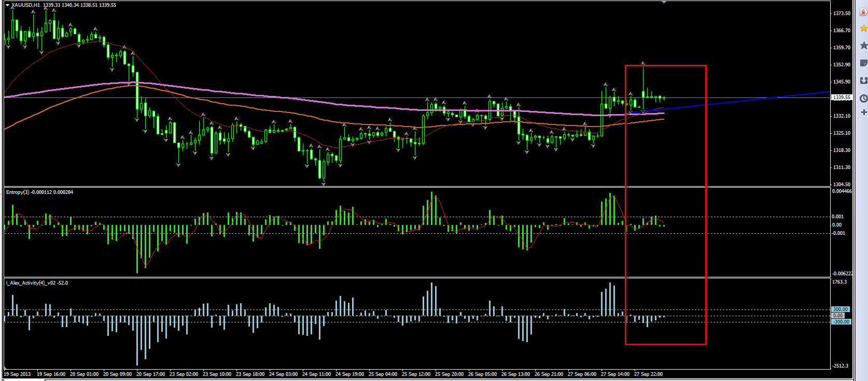Click the 1352.90 price scale value
Screen dimensions: 868x381
pos(842,65)
